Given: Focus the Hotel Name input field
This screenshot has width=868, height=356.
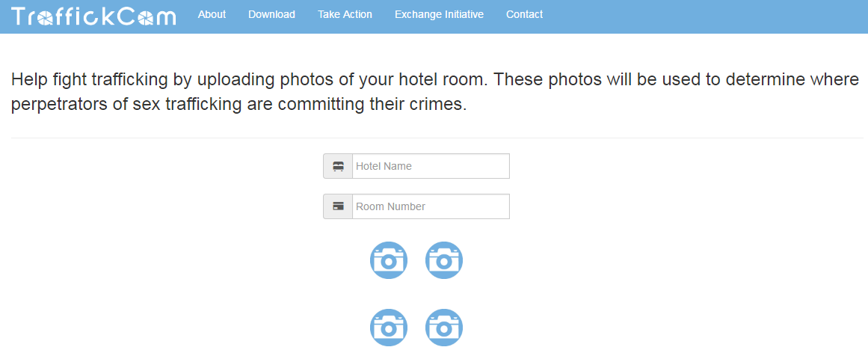Looking at the screenshot, I should (x=431, y=166).
